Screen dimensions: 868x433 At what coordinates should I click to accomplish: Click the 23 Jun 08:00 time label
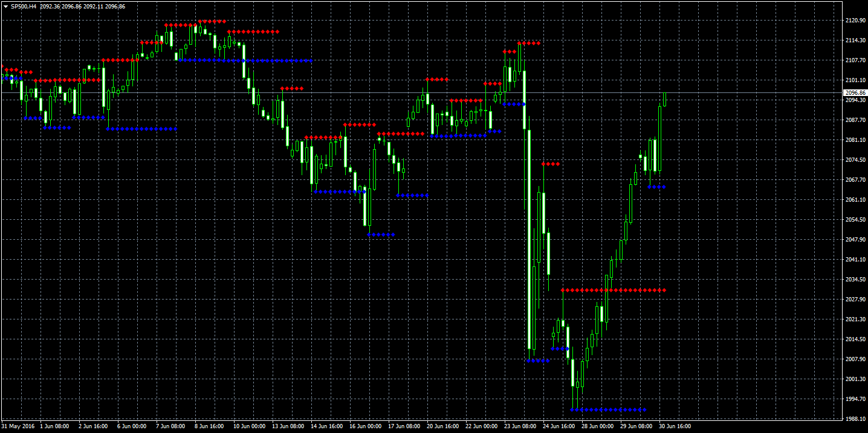click(x=520, y=426)
